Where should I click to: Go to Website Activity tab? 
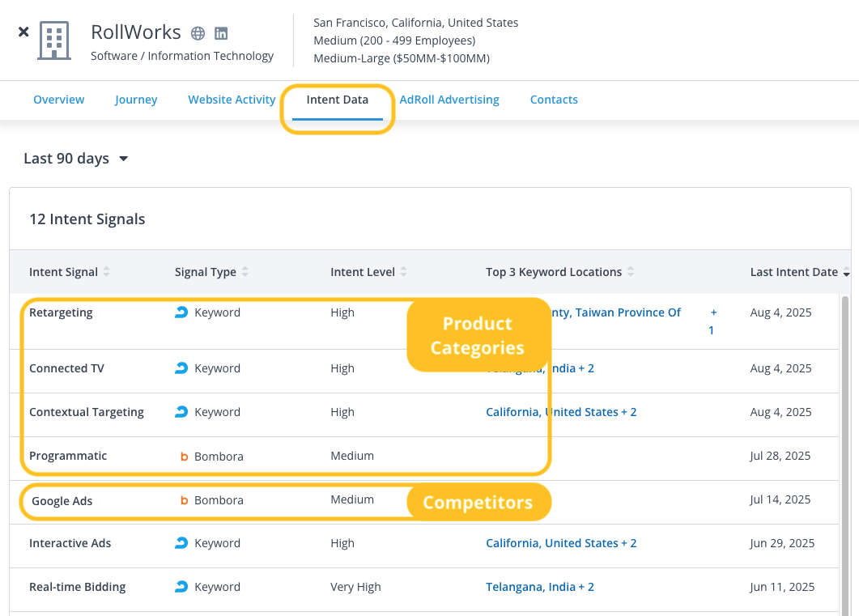pyautogui.click(x=232, y=100)
